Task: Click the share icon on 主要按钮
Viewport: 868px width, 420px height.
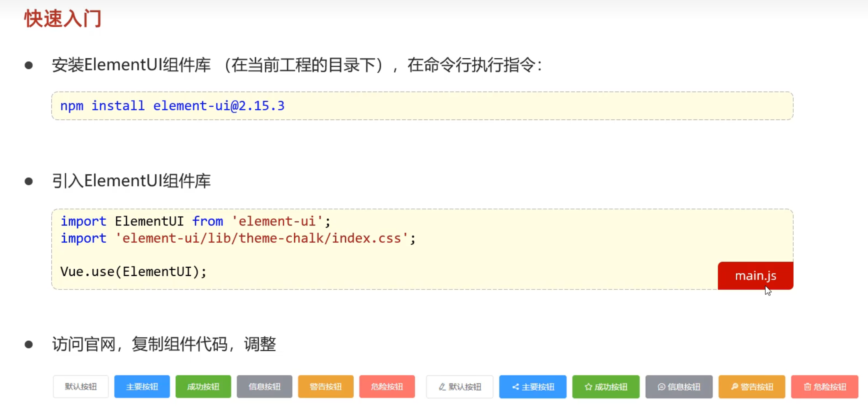Action: click(516, 387)
